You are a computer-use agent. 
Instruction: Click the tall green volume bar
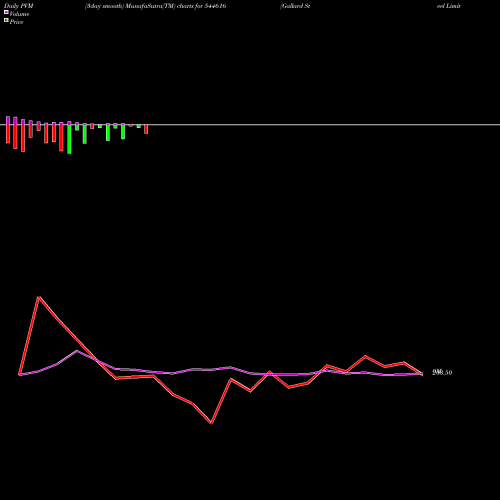(69, 139)
